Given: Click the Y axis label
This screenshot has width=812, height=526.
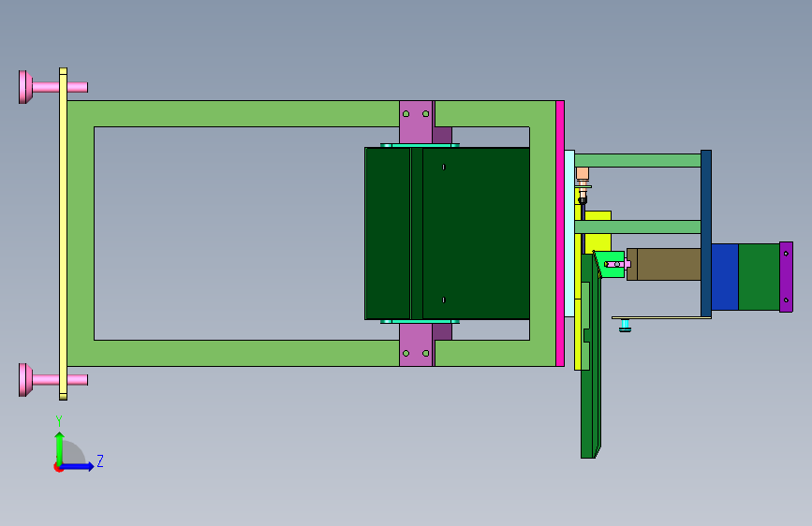Looking at the screenshot, I should point(59,421).
